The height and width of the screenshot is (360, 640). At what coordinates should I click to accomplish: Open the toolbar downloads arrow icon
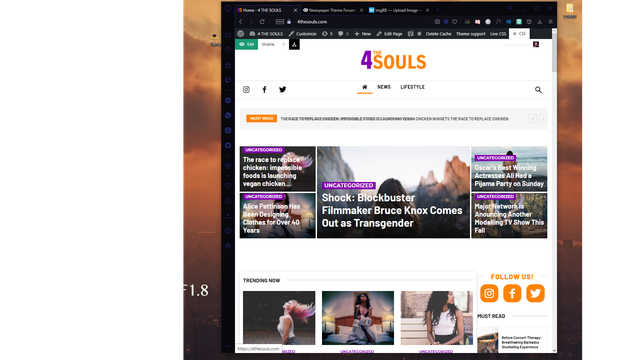[540, 22]
